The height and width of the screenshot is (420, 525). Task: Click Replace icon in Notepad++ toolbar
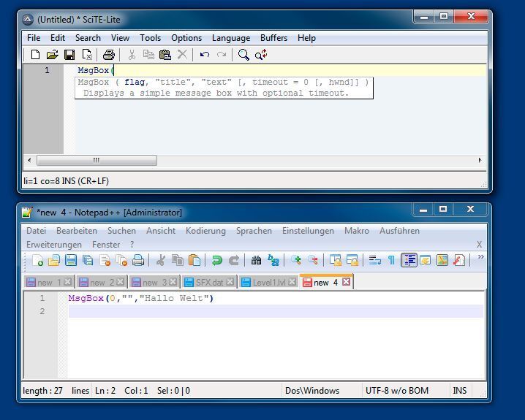point(273,260)
